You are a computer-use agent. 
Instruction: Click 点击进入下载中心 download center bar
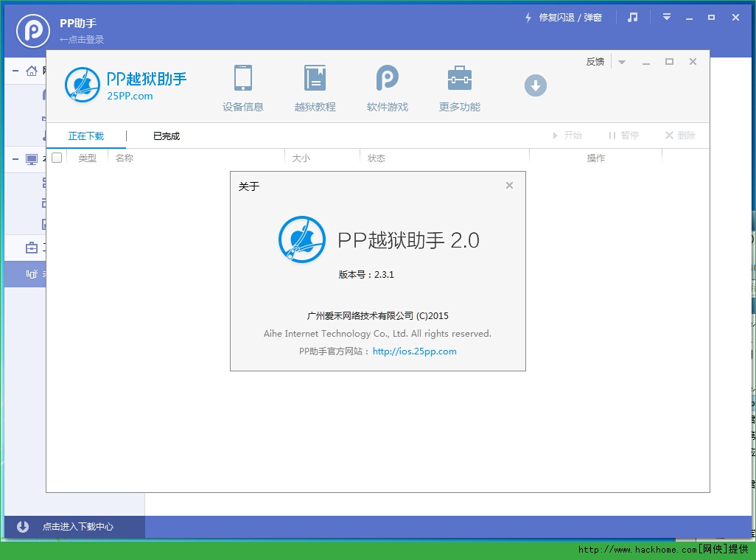point(74,527)
